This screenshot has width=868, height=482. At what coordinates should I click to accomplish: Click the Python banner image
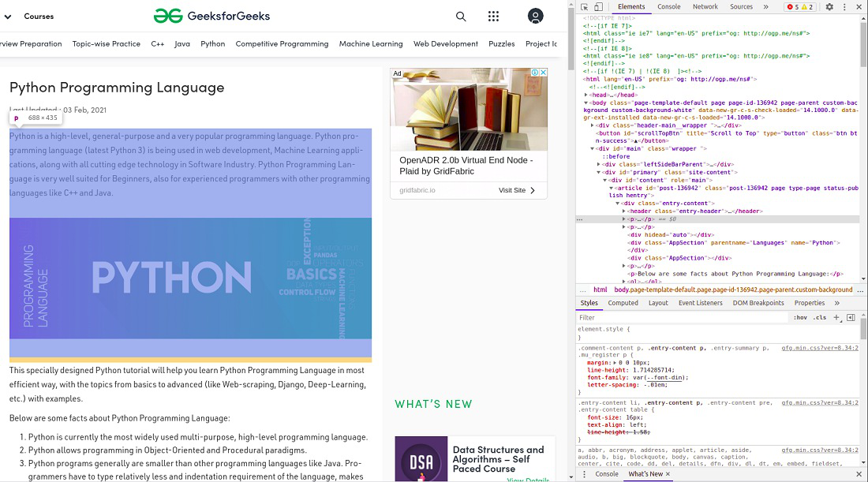[x=190, y=278]
